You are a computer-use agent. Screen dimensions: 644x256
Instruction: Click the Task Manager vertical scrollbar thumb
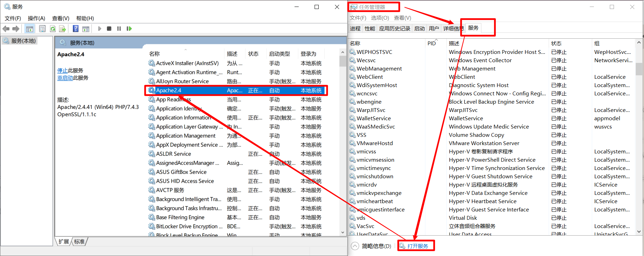[x=639, y=69]
